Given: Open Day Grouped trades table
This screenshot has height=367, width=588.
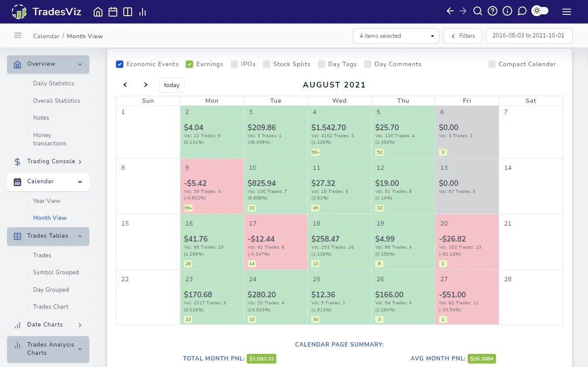Looking at the screenshot, I should [51, 290].
